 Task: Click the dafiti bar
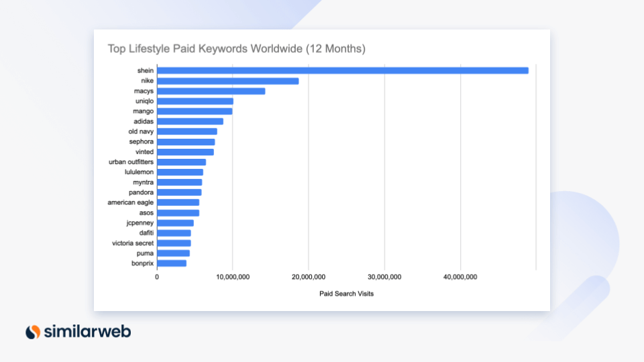tap(174, 233)
